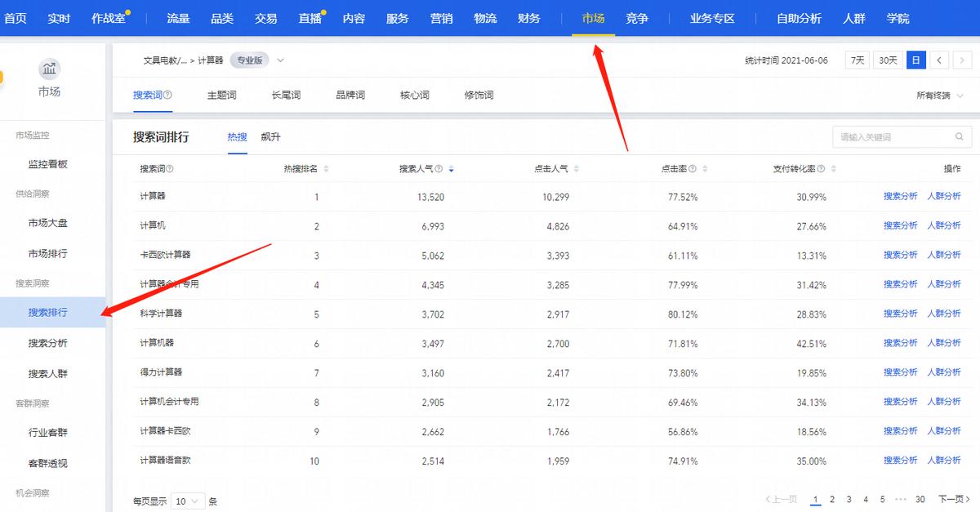Screen dimensions: 980x512
Task: Switch the statistics period to 30天
Action: [888, 60]
